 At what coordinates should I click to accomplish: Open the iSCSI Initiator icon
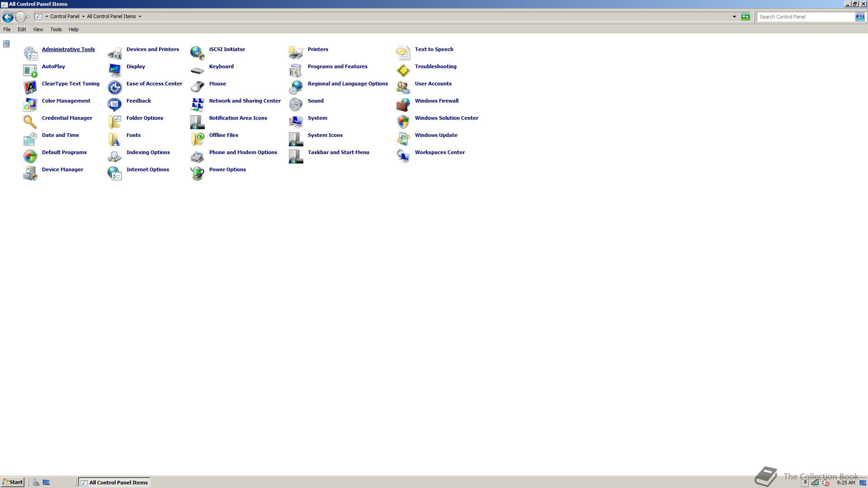click(198, 53)
